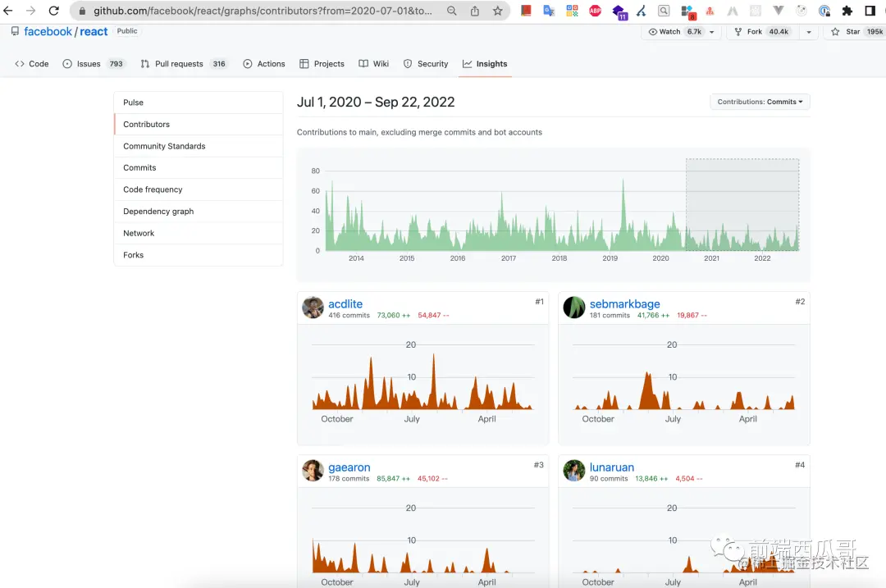Expand the Fork dropdown arrow
886x588 pixels.
(x=809, y=32)
